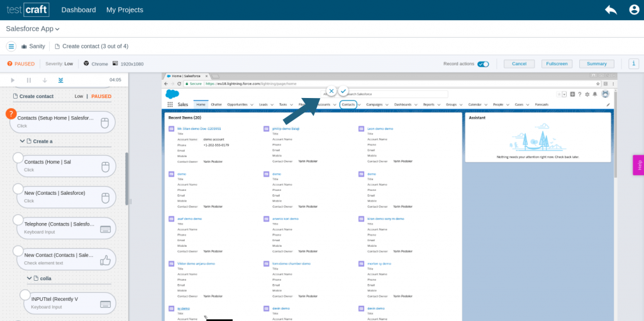This screenshot has width=644, height=321.
Task: Click the step-down arrow control
Action: coord(45,80)
